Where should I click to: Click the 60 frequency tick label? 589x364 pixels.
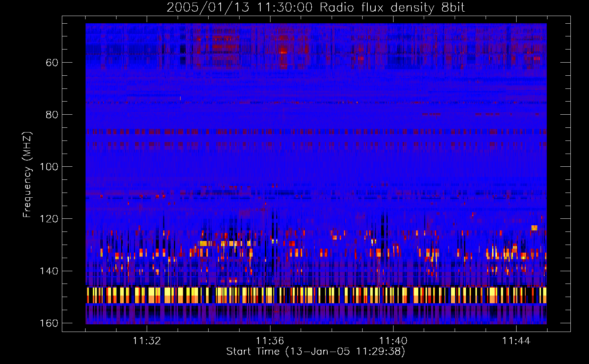52,63
